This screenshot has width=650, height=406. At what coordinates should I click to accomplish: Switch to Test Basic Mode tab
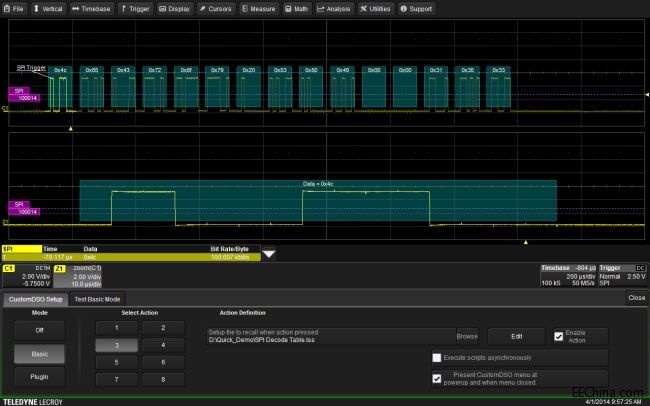click(x=97, y=299)
